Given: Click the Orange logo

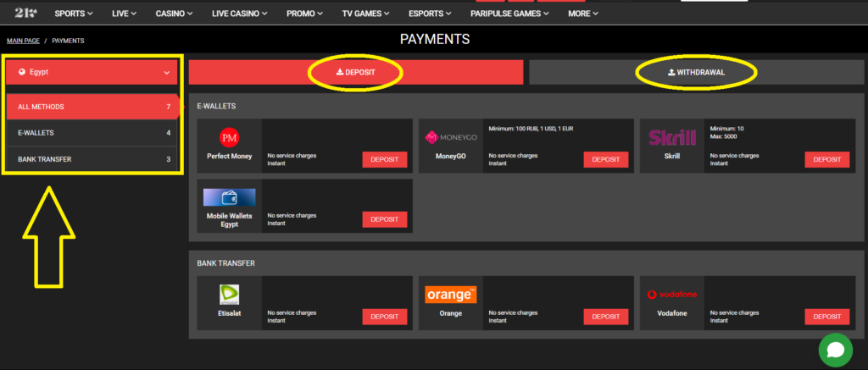Looking at the screenshot, I should [450, 295].
